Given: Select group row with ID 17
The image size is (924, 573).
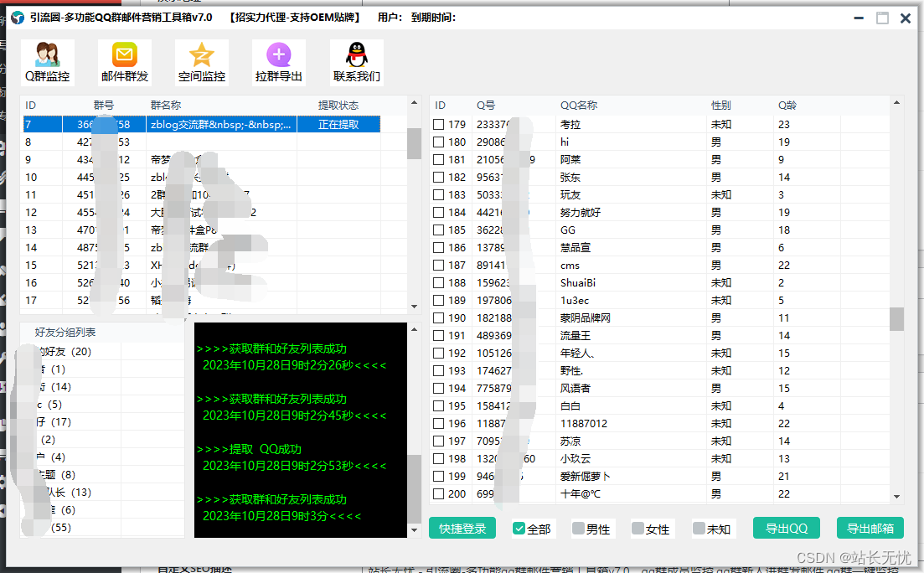Looking at the screenshot, I should pyautogui.click(x=202, y=300).
